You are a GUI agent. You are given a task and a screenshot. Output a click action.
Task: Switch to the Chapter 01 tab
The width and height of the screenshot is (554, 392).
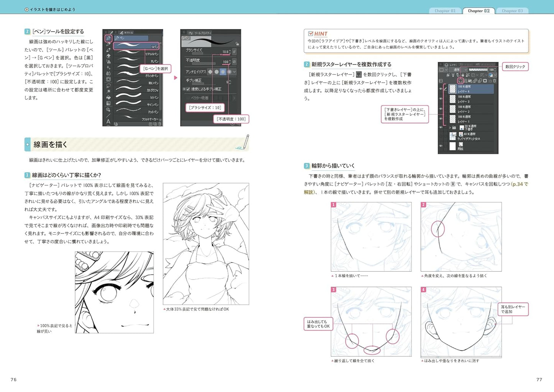coord(446,11)
